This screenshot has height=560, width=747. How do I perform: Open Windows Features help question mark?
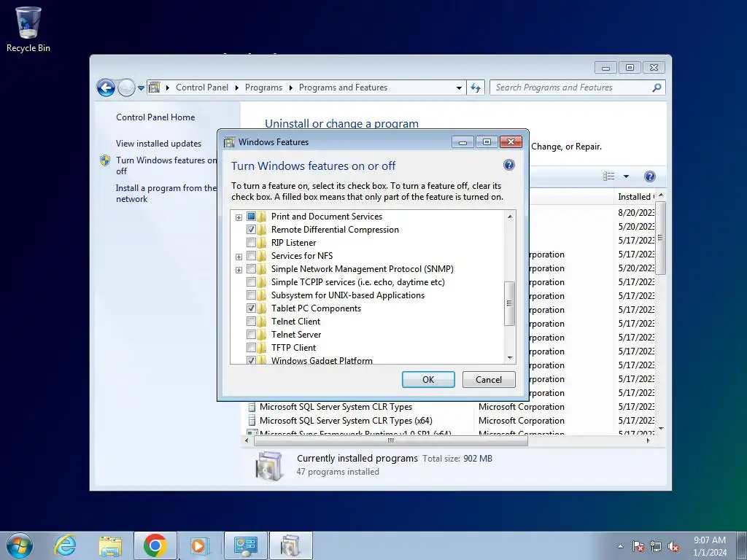click(x=508, y=166)
